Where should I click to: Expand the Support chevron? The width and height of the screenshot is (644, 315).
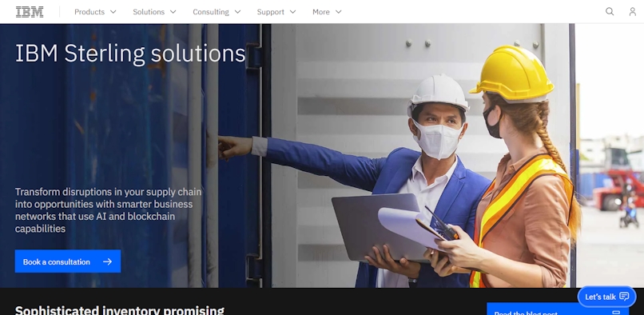(x=292, y=12)
